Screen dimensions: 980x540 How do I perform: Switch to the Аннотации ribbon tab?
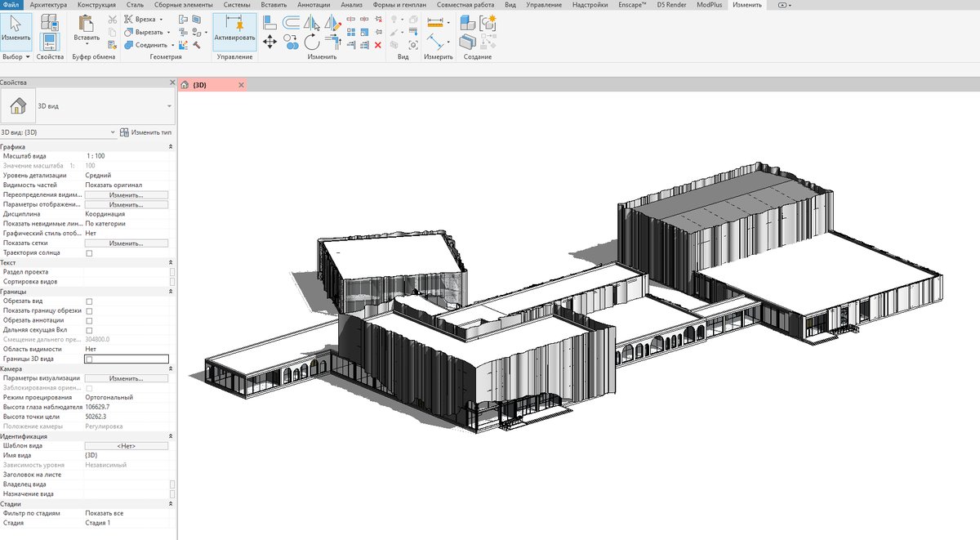(x=314, y=5)
